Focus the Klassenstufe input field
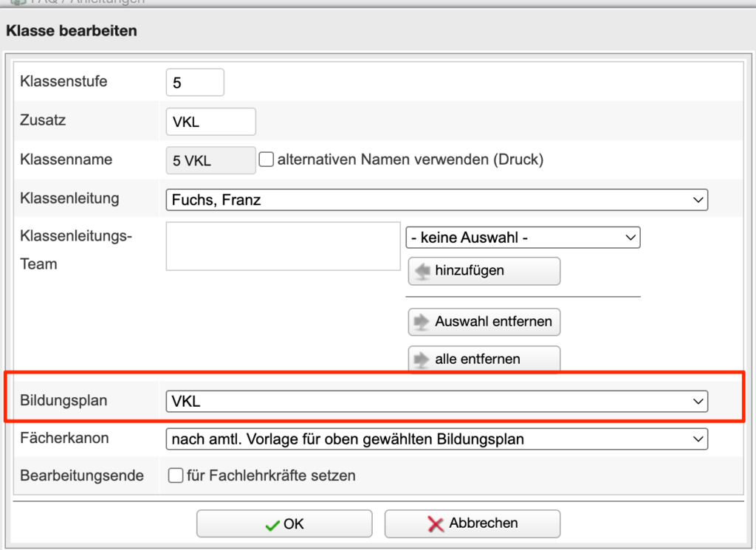 [x=195, y=83]
